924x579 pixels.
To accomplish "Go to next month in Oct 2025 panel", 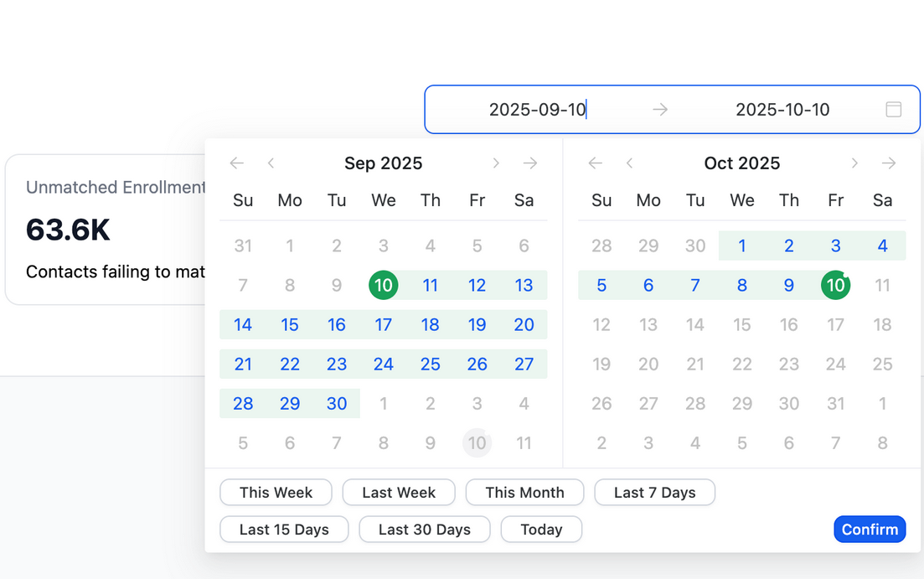I will click(854, 163).
